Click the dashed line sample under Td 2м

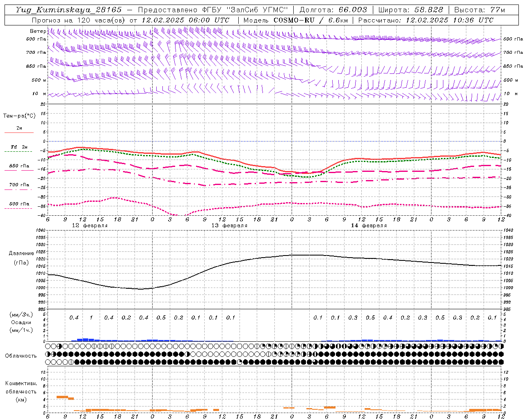(x=19, y=152)
